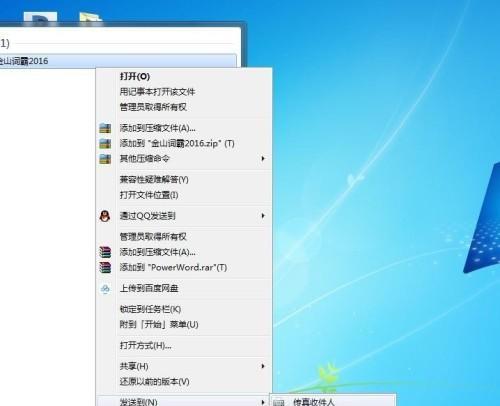Choose 附到「开始」菜单(U)
Viewport: 500px width, 406px height.
point(159,325)
